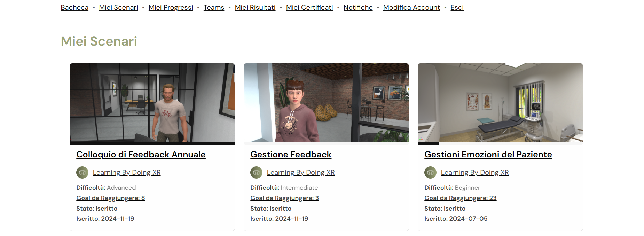
Task: Click the Gestione Feedback title link
Action: [x=291, y=155]
